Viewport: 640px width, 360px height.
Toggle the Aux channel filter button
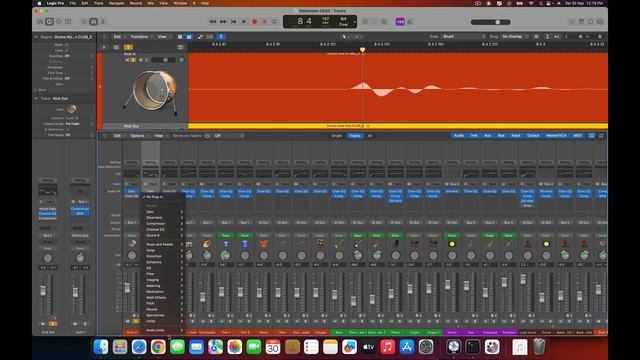[x=487, y=136]
